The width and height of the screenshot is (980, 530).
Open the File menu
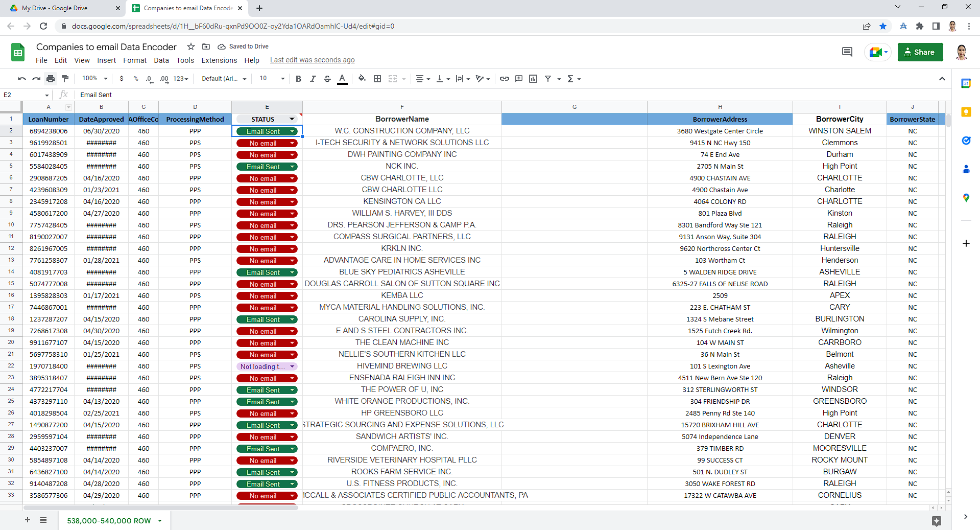coord(41,60)
